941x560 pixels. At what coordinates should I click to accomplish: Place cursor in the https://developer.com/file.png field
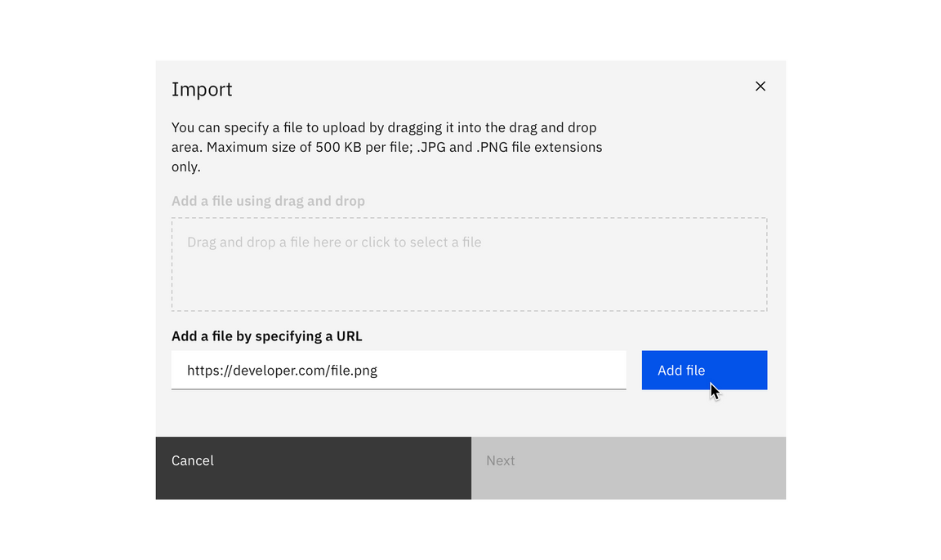399,370
